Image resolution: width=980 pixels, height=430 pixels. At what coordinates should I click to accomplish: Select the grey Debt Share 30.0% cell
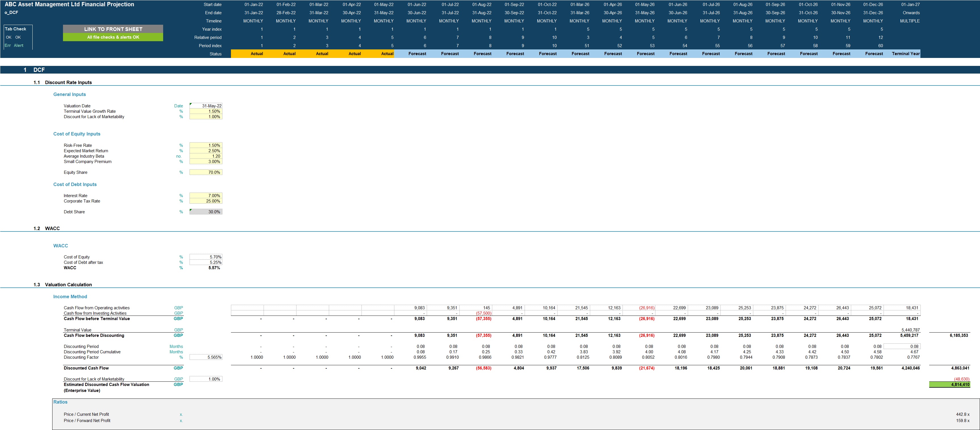click(x=206, y=212)
